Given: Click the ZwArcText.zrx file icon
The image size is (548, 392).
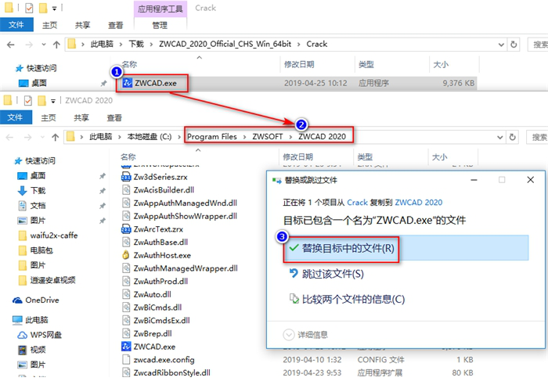Looking at the screenshot, I should (x=126, y=229).
